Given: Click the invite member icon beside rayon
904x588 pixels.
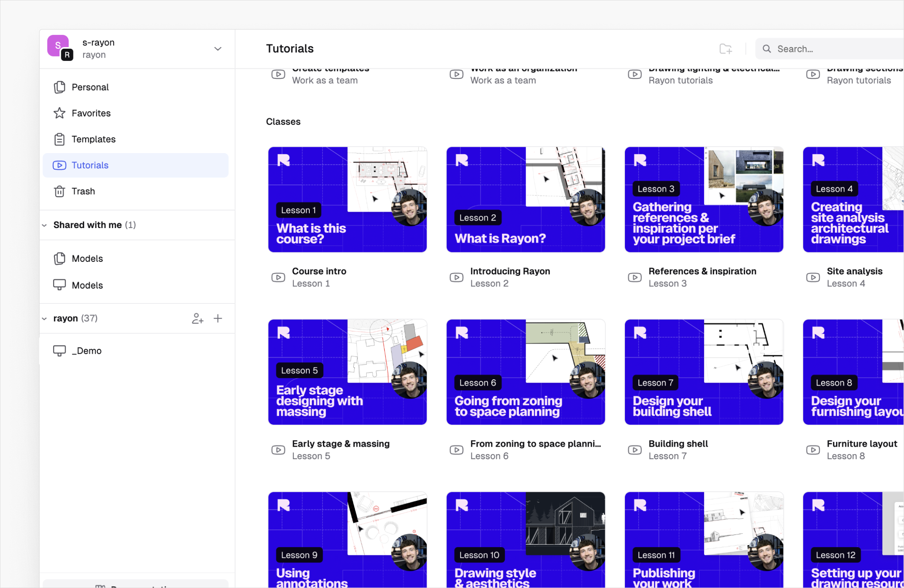Looking at the screenshot, I should coord(197,318).
